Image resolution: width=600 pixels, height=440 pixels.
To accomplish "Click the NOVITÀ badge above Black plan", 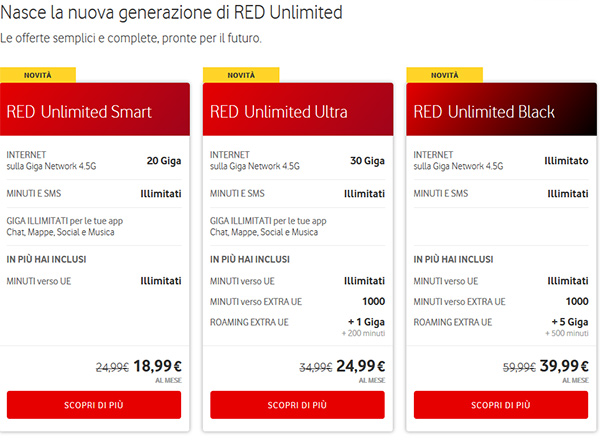I will click(x=445, y=75).
